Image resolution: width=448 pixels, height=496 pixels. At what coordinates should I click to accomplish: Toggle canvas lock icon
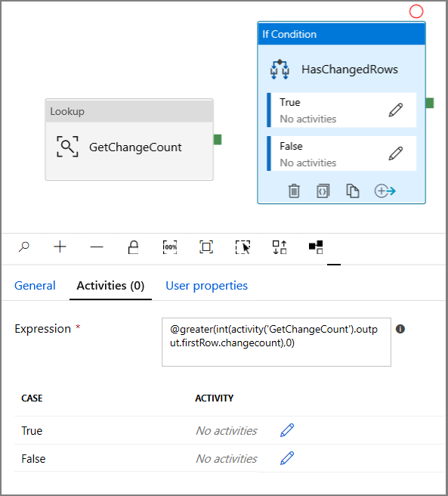[133, 247]
